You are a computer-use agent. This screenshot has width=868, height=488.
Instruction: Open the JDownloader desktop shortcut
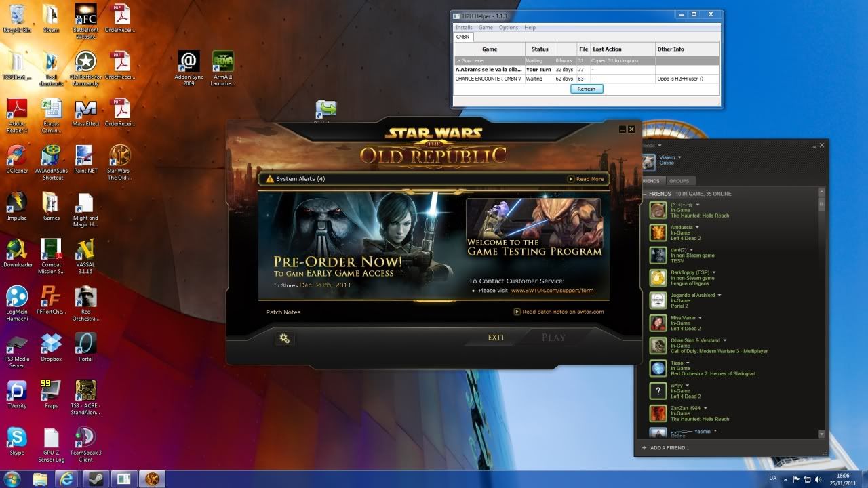point(17,253)
